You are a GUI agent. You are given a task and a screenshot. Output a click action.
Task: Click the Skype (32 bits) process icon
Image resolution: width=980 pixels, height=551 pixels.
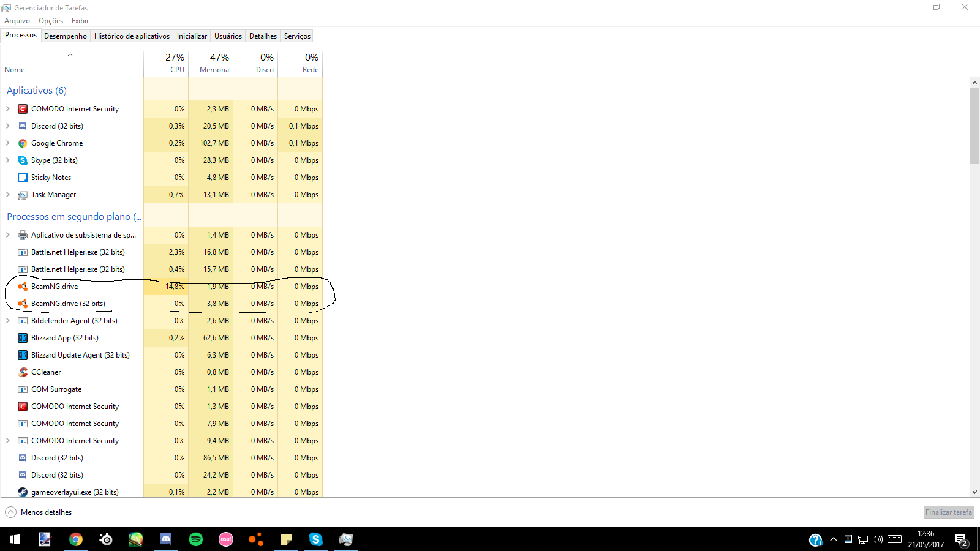23,160
